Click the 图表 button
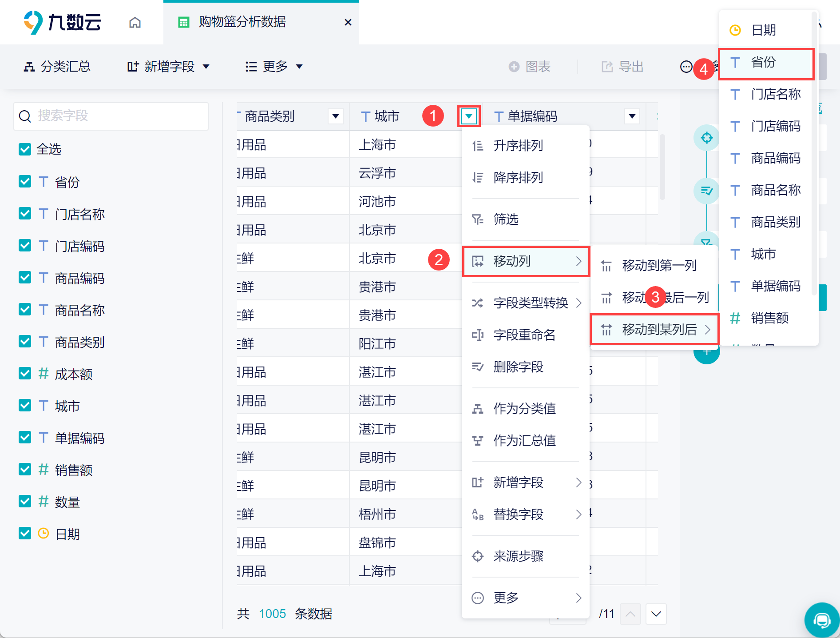The width and height of the screenshot is (840, 638). pos(530,67)
